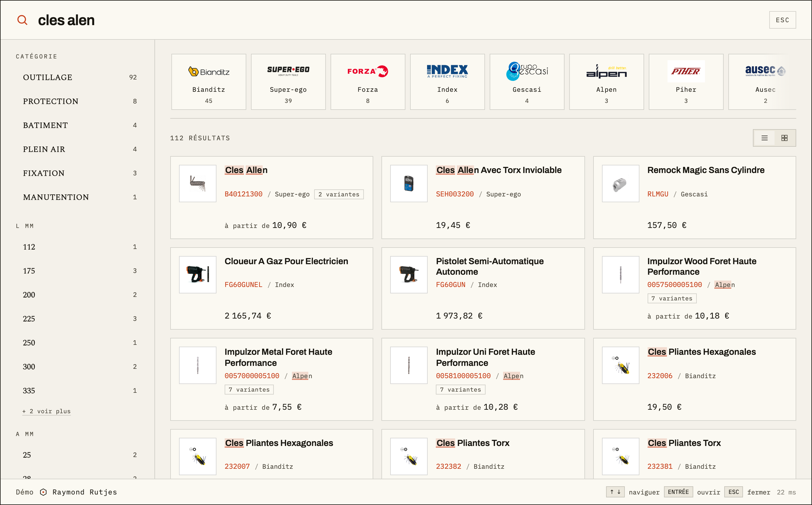Switch to list view layout
This screenshot has height=505, width=812.
(765, 138)
